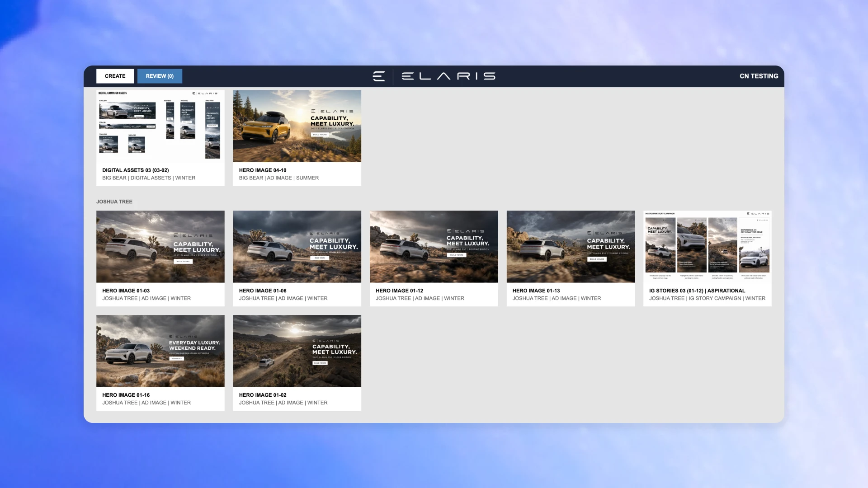This screenshot has width=868, height=488.
Task: Select the title DIGITAL ASSETS 03 (03-02)
Action: tap(135, 170)
